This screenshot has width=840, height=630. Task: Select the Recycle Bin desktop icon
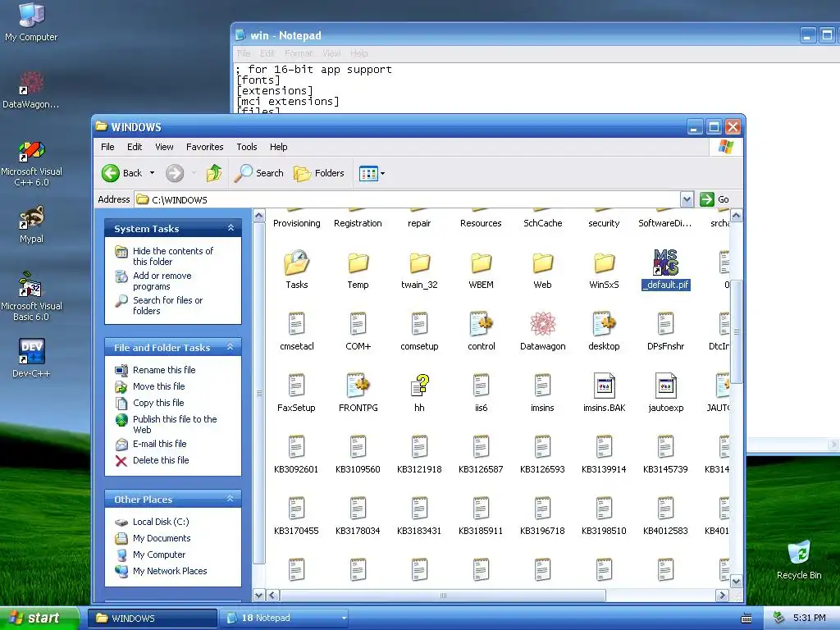click(x=799, y=559)
